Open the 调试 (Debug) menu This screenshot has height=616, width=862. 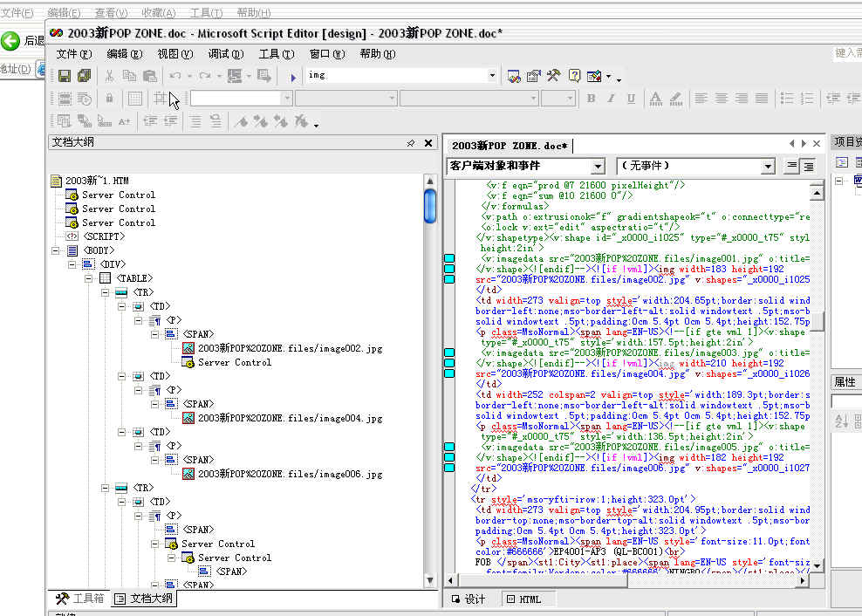click(x=224, y=54)
